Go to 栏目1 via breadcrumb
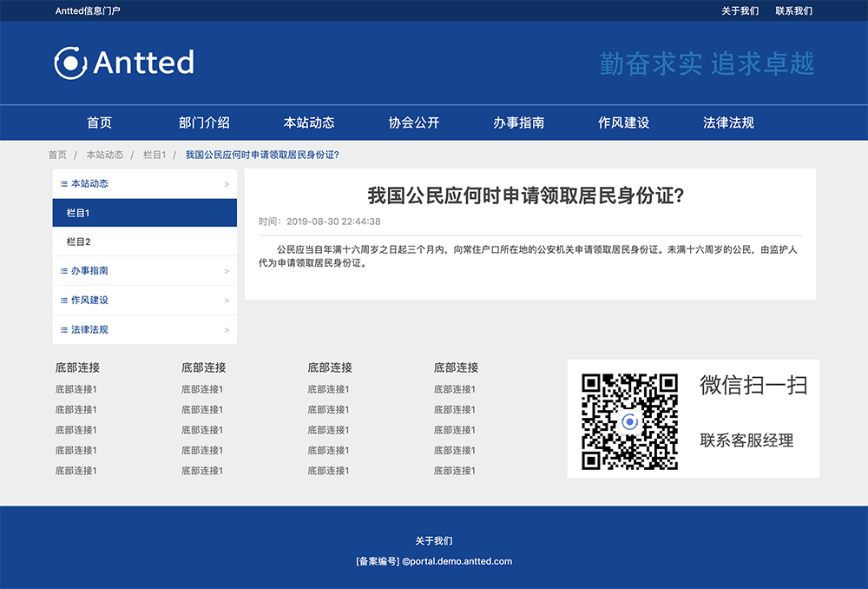The height and width of the screenshot is (589, 868). point(154,155)
